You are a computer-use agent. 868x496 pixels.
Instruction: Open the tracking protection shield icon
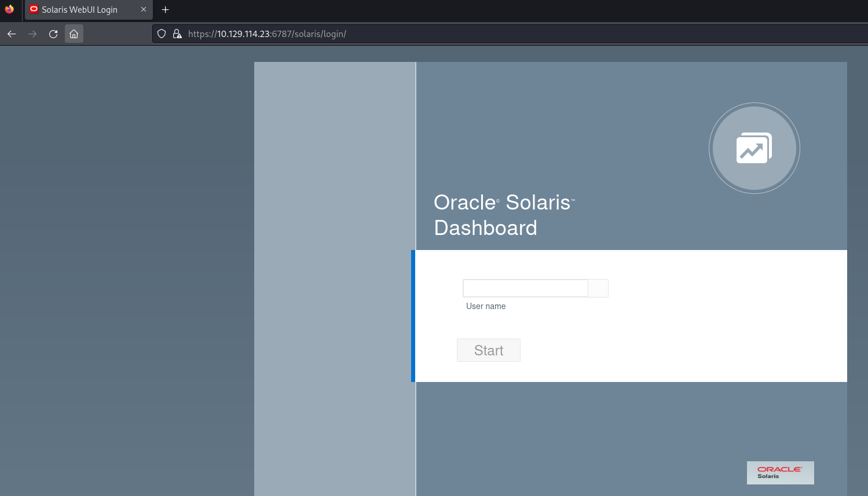tap(162, 34)
